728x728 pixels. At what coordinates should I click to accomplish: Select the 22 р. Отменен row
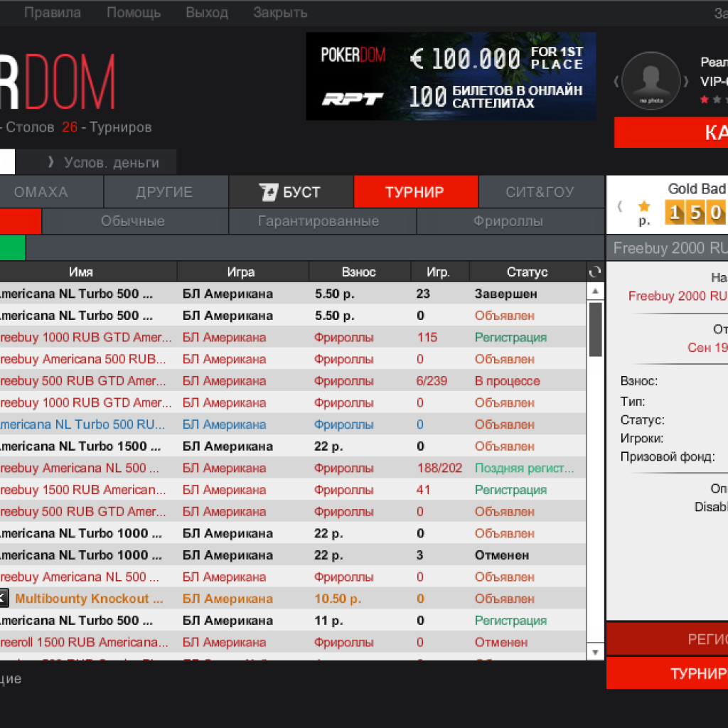pyautogui.click(x=293, y=555)
